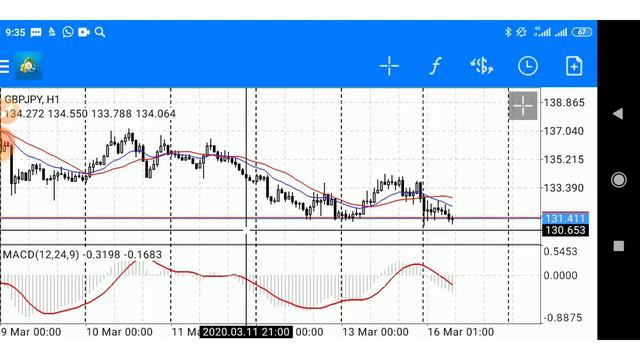Screen dimensions: 640x360
Task: Tap Android home circle button
Action: pos(618,180)
